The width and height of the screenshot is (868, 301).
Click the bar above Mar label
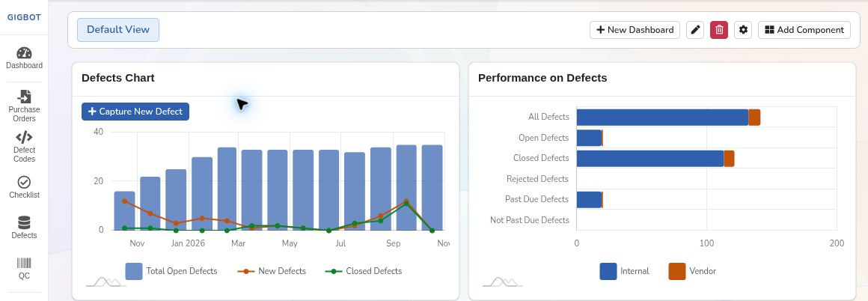pos(252,190)
